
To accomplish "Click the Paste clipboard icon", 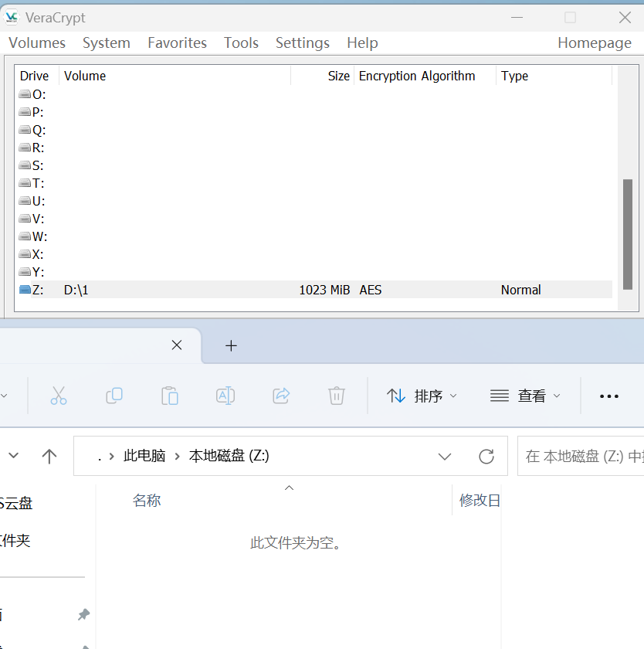I will (170, 396).
